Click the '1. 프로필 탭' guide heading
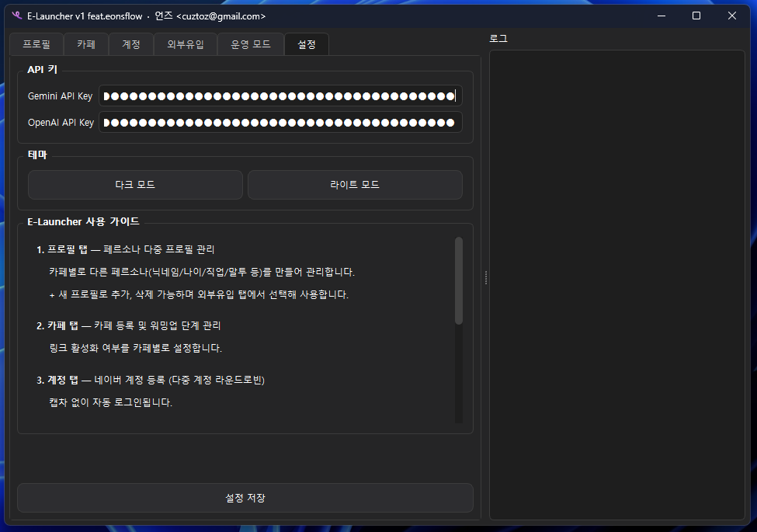Screen dimensions: 757x532 coord(62,249)
